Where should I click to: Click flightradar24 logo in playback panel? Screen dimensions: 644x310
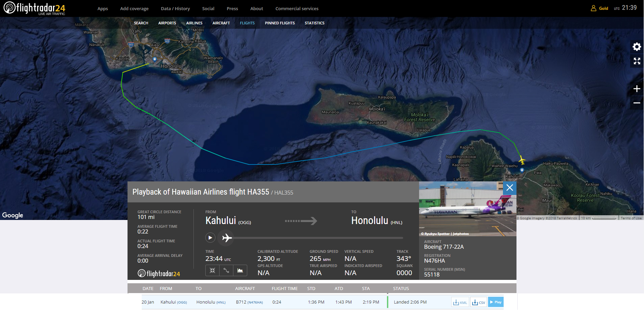point(159,273)
